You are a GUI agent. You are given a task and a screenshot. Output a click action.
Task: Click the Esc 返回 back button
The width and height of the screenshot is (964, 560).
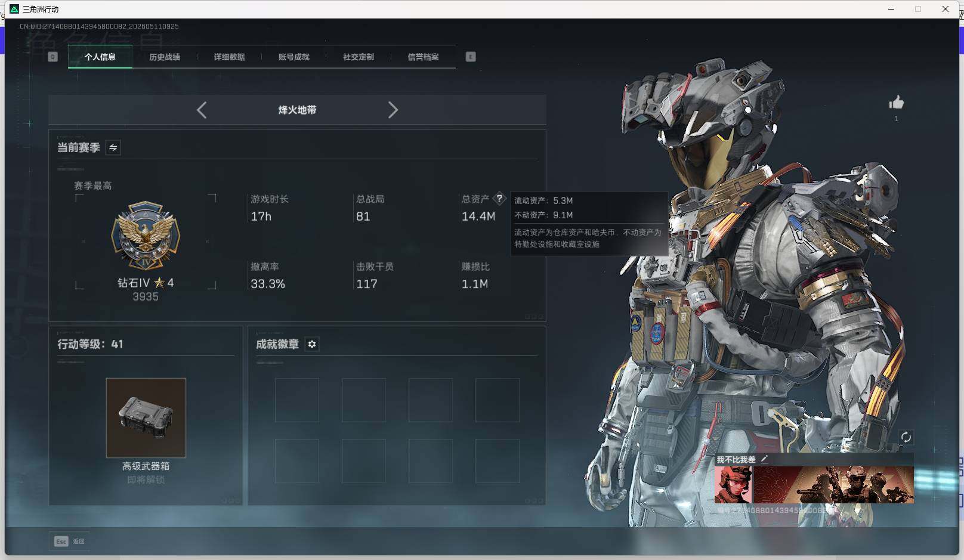[x=69, y=541]
